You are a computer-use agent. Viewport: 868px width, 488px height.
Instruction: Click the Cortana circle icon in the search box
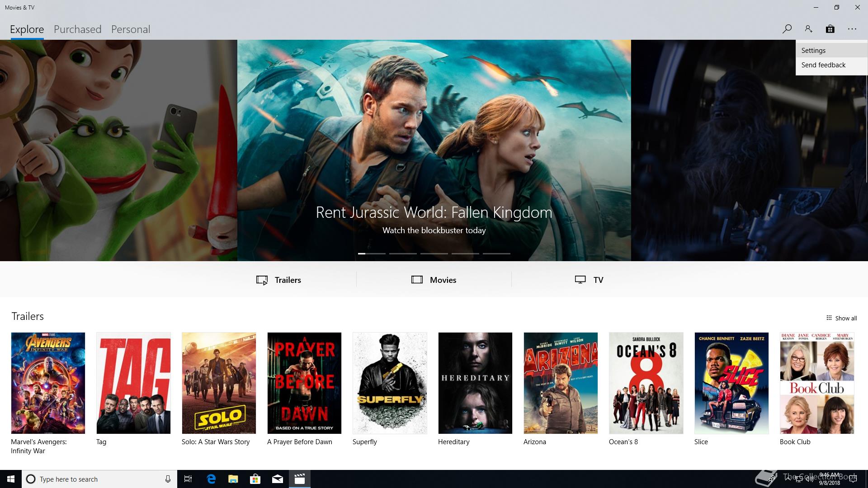point(31,479)
